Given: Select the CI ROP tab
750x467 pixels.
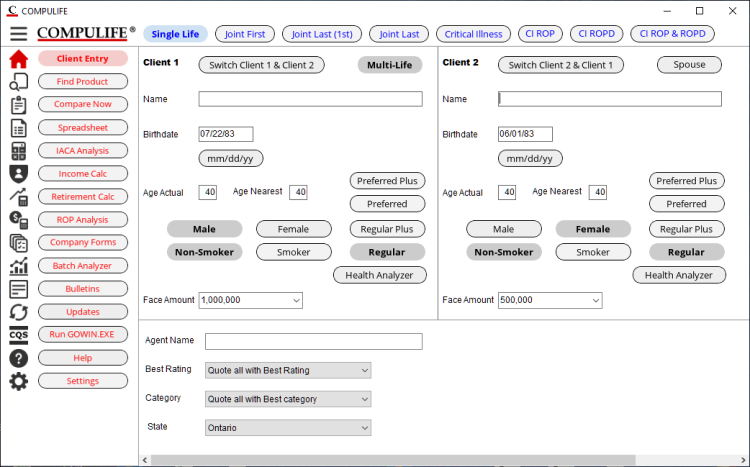Looking at the screenshot, I should tap(540, 33).
